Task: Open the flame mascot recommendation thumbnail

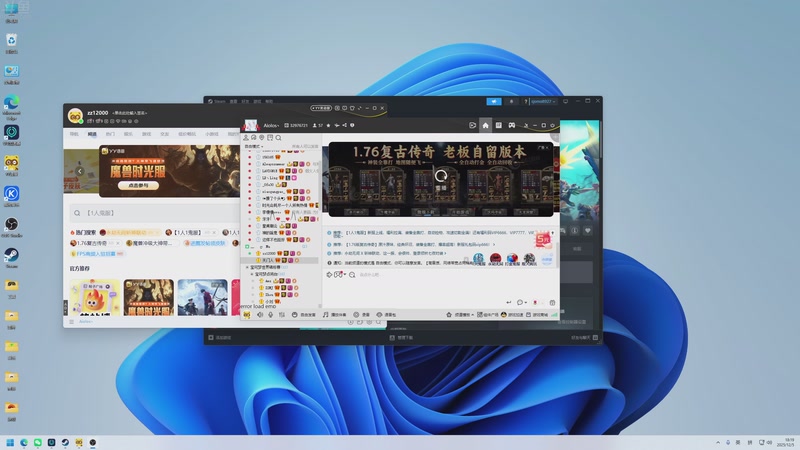Action: (95, 297)
